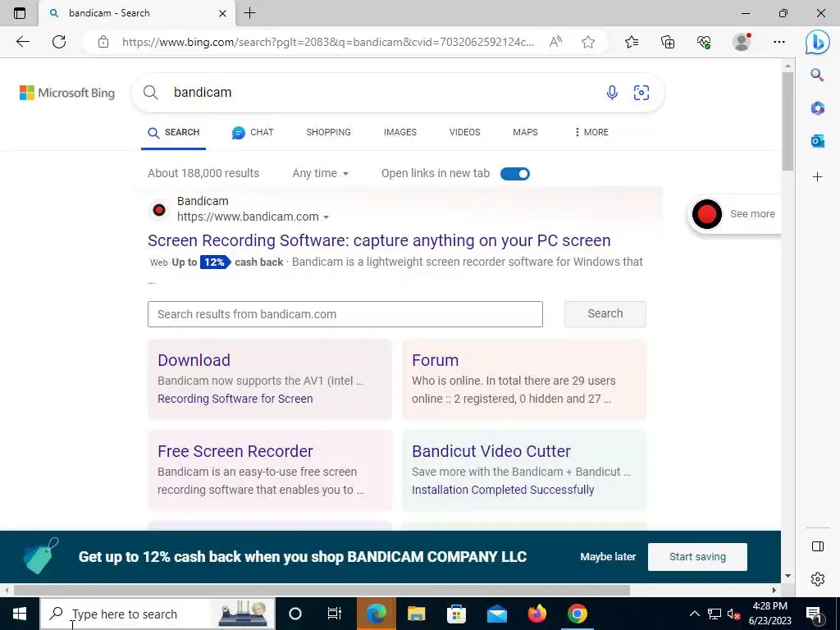Open Outlook in the sidebar
The image size is (840, 630).
(818, 141)
